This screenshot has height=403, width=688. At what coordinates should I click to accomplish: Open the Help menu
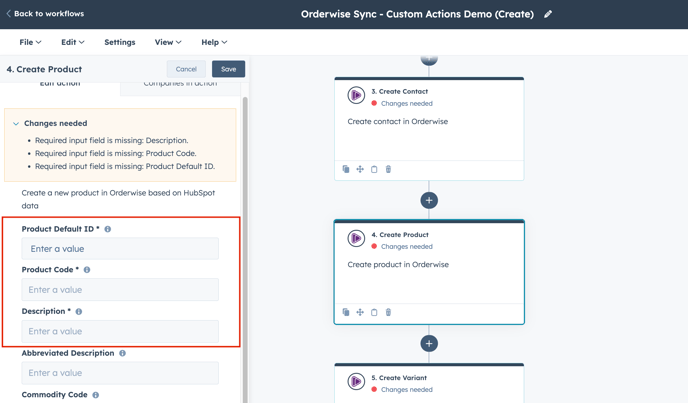tap(214, 42)
